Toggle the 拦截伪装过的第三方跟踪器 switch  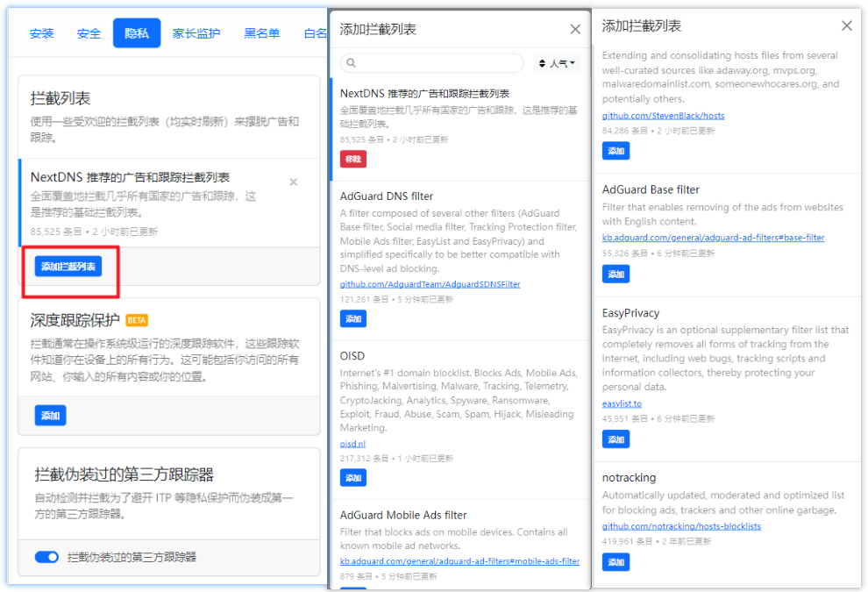(46, 556)
